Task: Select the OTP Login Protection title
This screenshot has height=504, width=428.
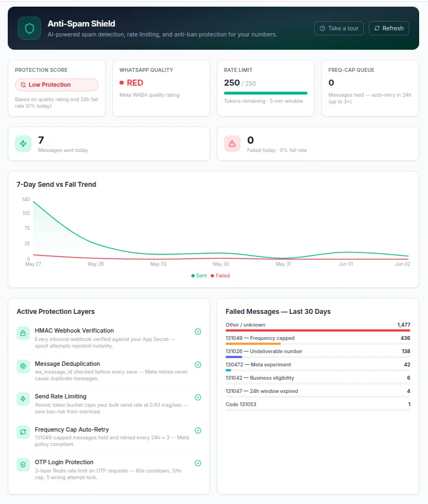Action: pyautogui.click(x=64, y=462)
